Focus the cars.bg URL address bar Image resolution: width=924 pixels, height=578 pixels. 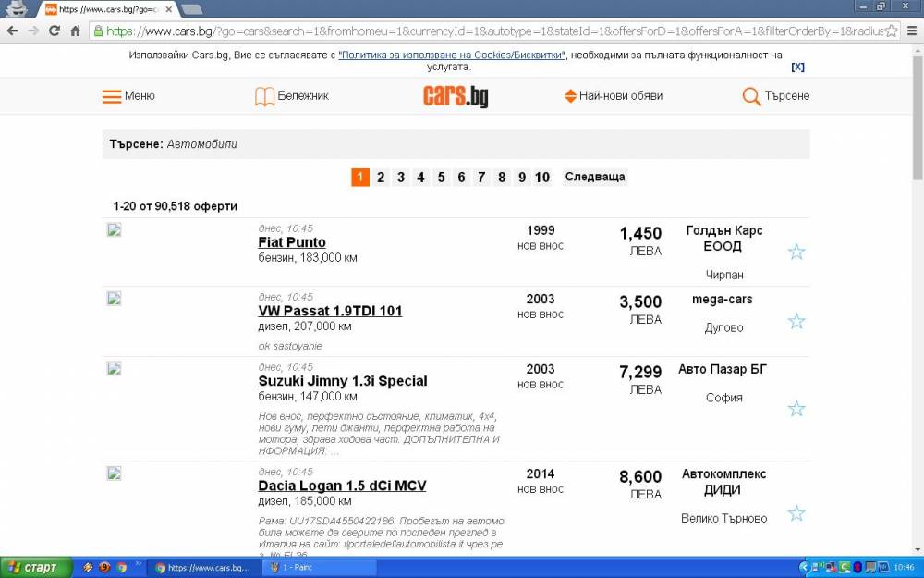click(x=493, y=31)
